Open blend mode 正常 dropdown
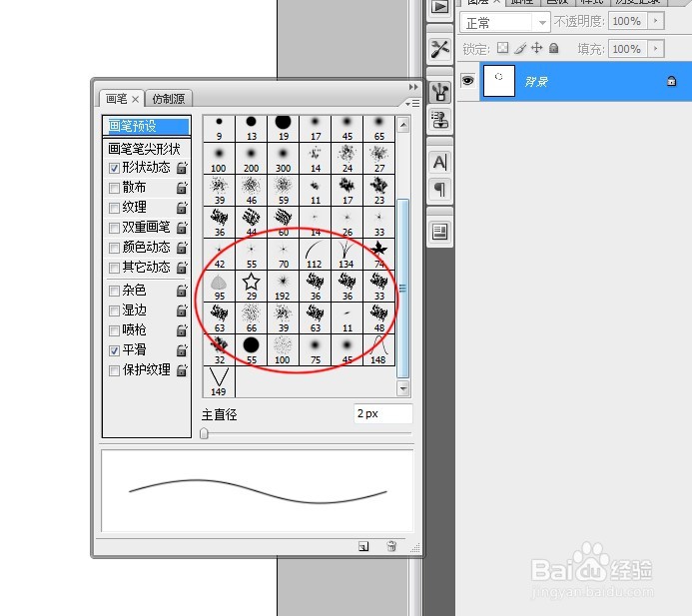Screen dimensions: 692x616 click(505, 22)
